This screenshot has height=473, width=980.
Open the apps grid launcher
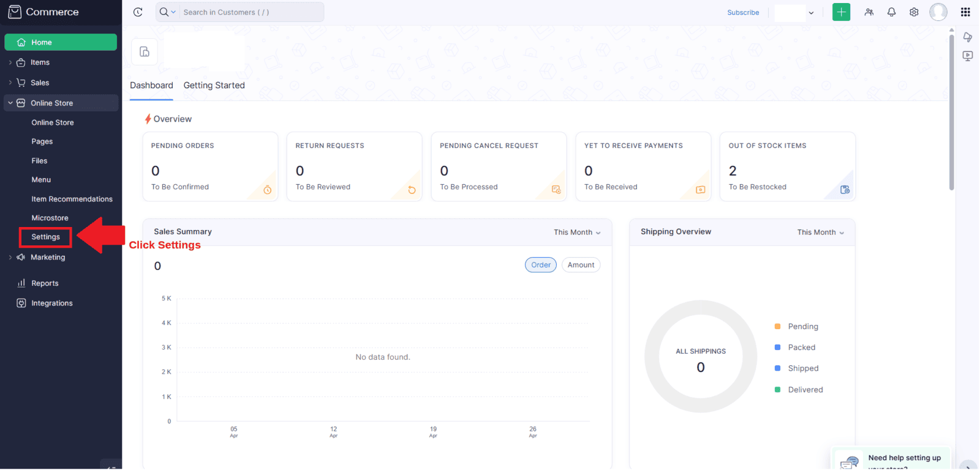click(x=965, y=12)
